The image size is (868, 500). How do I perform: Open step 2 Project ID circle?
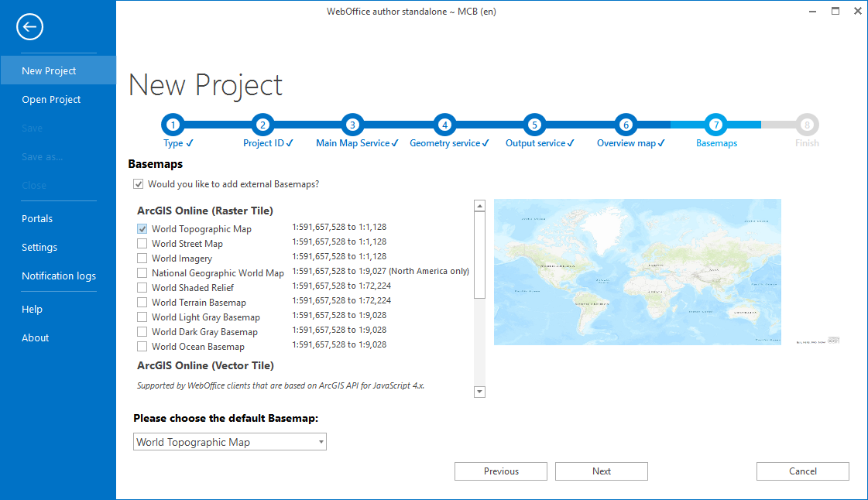pos(262,125)
